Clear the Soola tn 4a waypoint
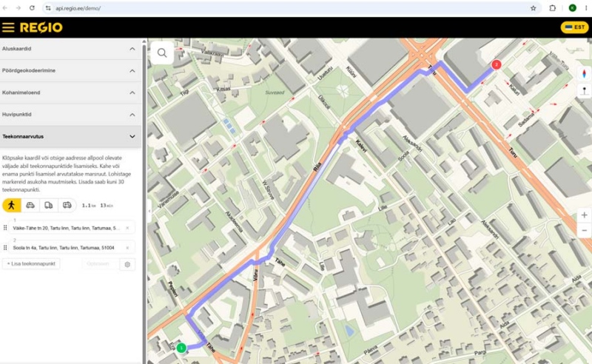 pos(127,248)
